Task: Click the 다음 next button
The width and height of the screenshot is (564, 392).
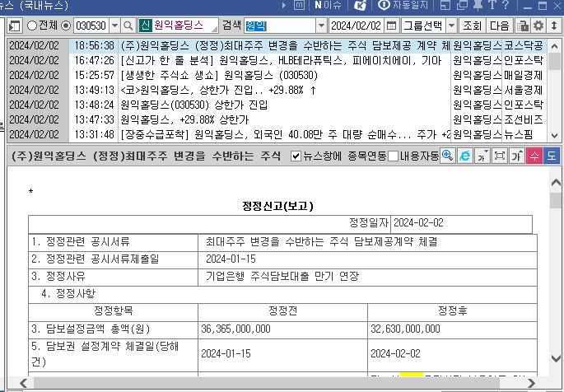Action: (500, 26)
